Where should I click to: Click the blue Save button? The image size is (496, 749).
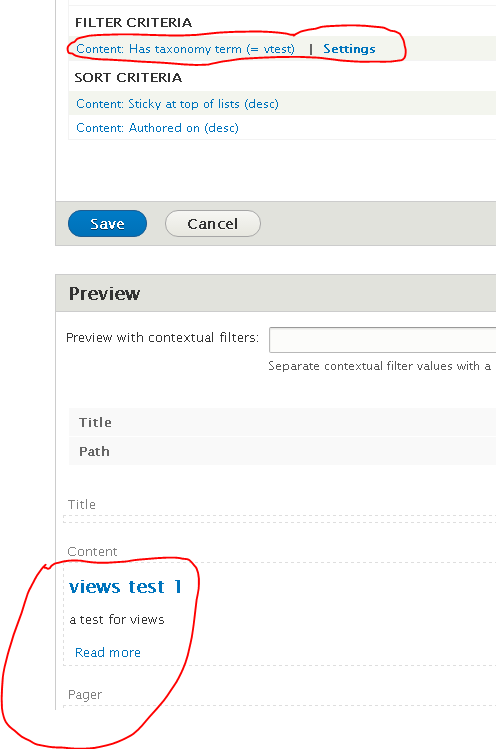click(108, 224)
